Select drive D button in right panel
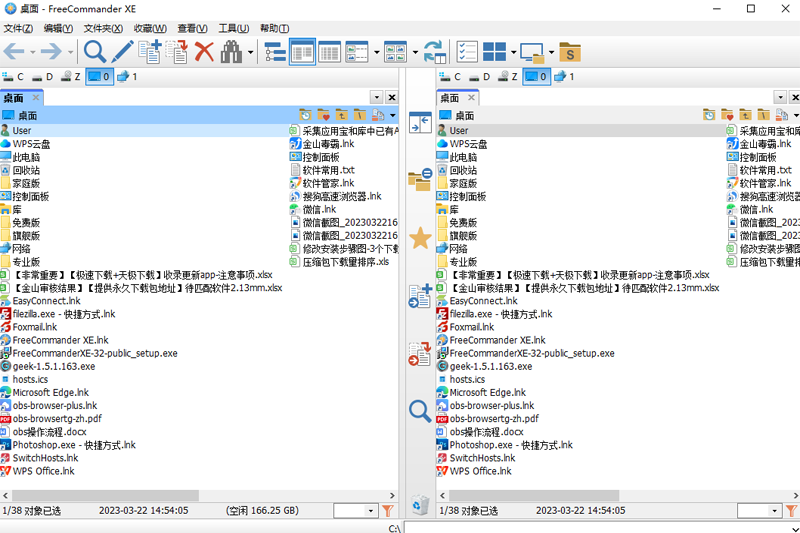The image size is (800, 533). click(480, 77)
